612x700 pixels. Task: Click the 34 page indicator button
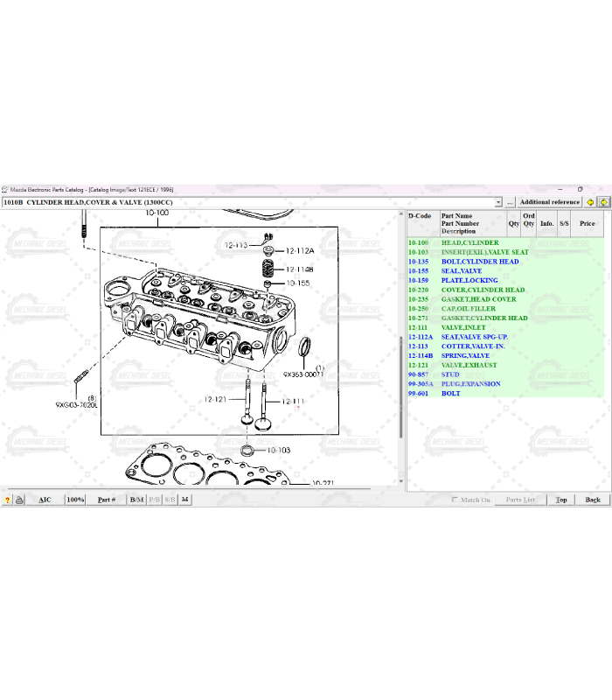(184, 500)
